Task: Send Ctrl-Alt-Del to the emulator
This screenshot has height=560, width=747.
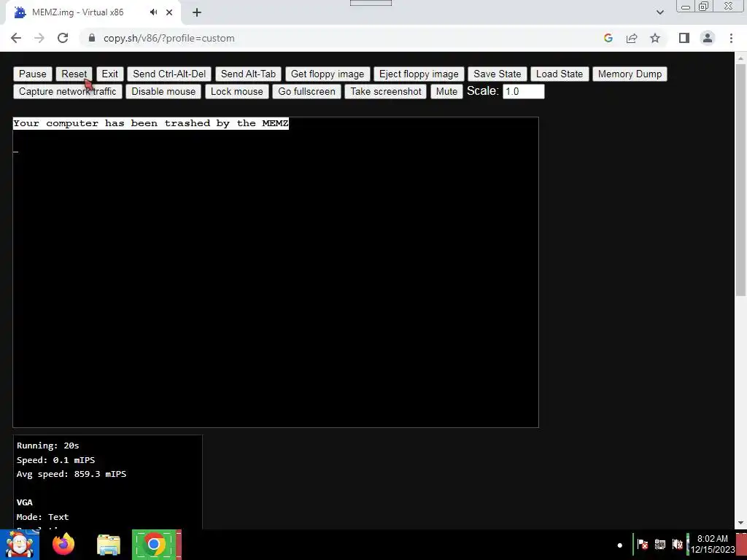Action: coord(169,74)
